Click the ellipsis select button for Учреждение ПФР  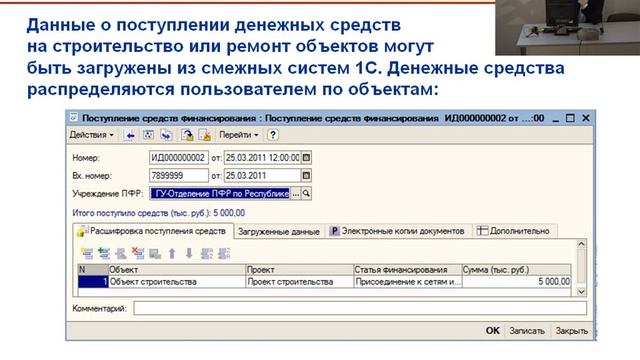click(296, 193)
